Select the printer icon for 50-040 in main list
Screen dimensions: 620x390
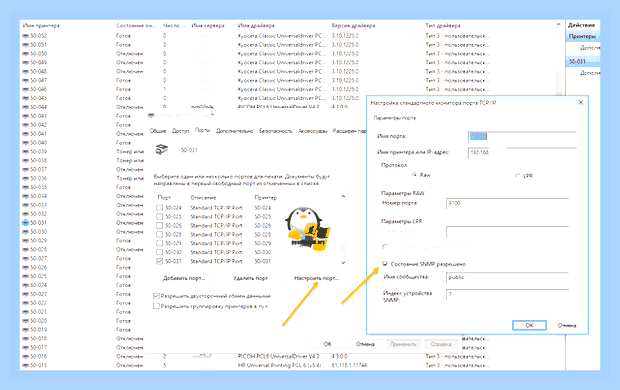coord(26,143)
